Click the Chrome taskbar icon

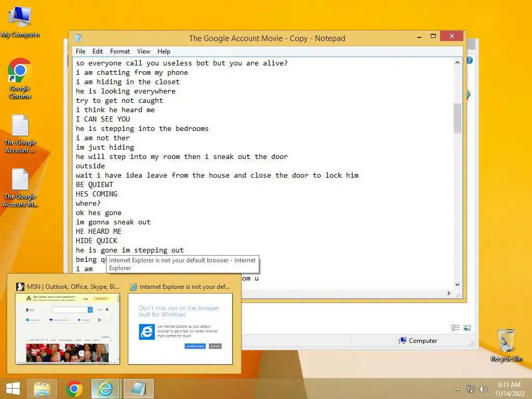(x=74, y=389)
